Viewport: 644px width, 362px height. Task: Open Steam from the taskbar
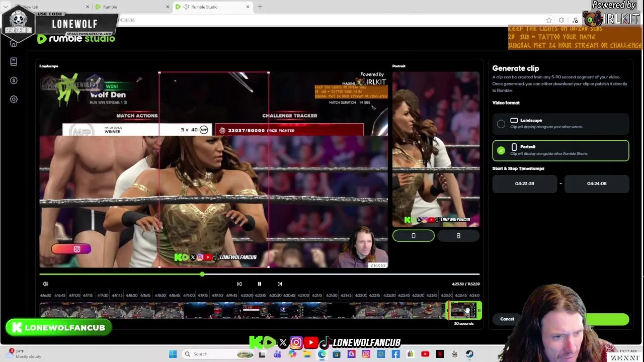(x=469, y=354)
